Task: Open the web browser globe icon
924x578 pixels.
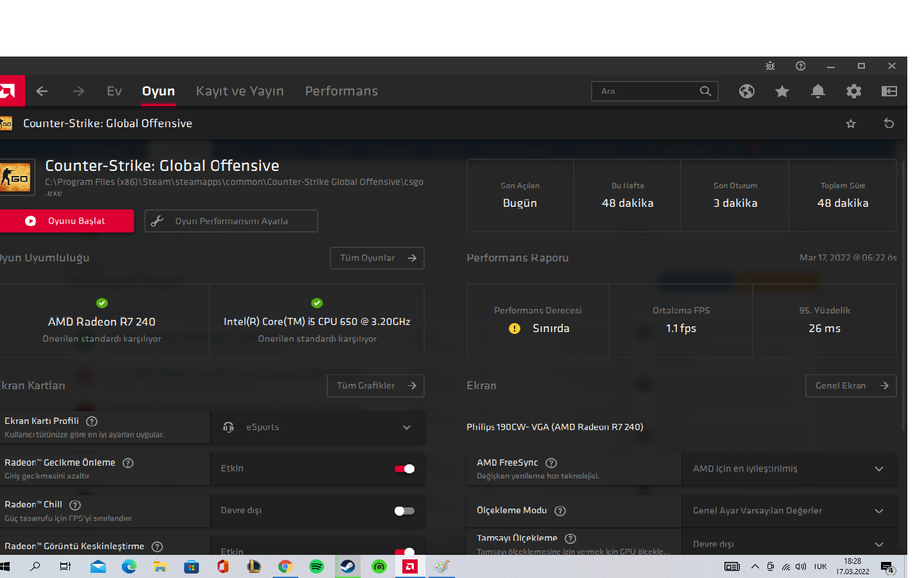Action: pyautogui.click(x=746, y=91)
